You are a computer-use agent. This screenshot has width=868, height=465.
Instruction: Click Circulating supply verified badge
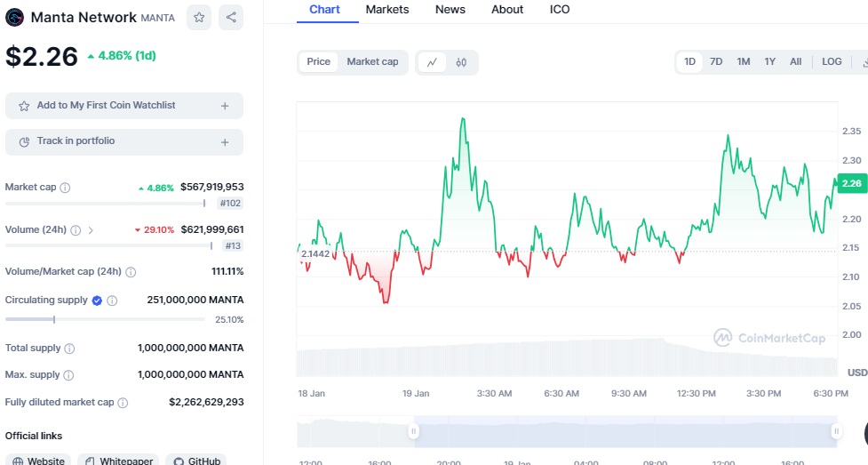97,301
